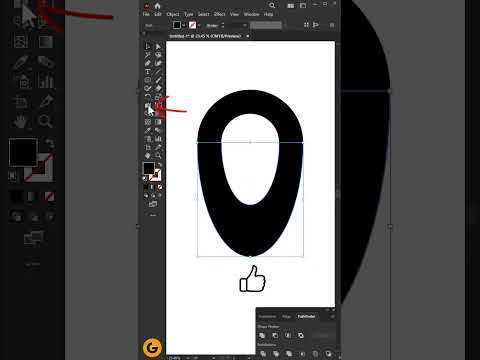Viewport: 480px width, 360px height.
Task: Apply Color mode button below swatches
Action: pos(146,187)
